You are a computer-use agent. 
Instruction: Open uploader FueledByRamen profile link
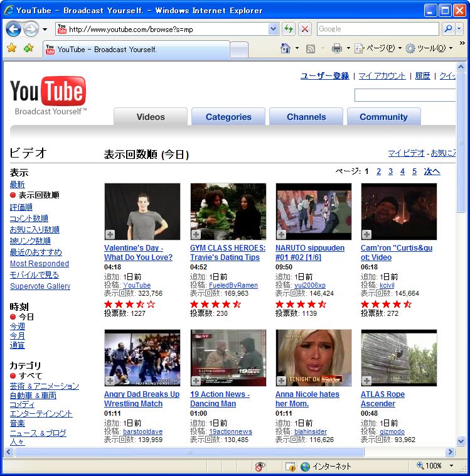(x=233, y=285)
